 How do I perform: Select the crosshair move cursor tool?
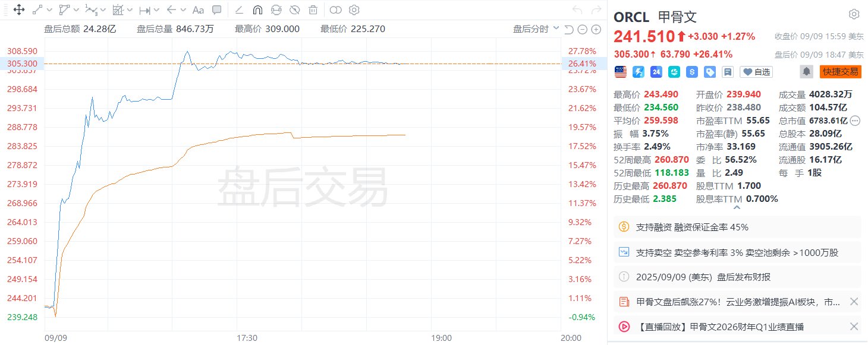[x=18, y=10]
